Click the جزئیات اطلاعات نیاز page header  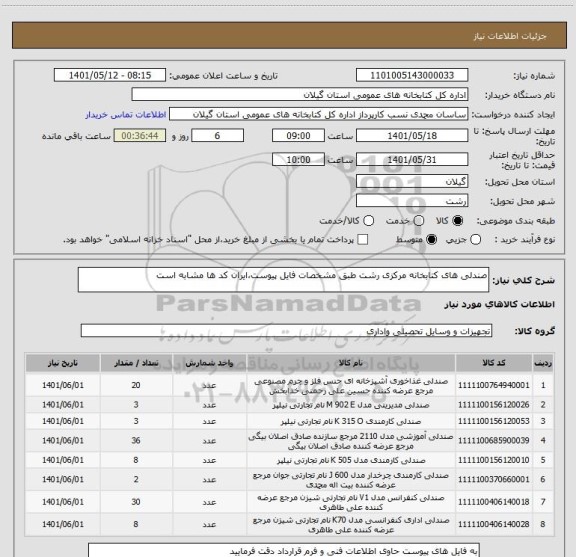coord(510,36)
